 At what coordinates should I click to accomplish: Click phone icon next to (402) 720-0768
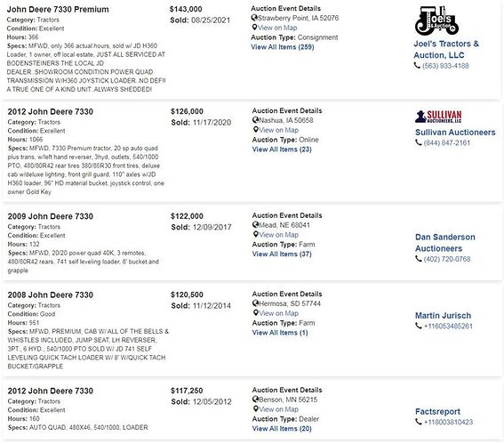pyautogui.click(x=418, y=259)
